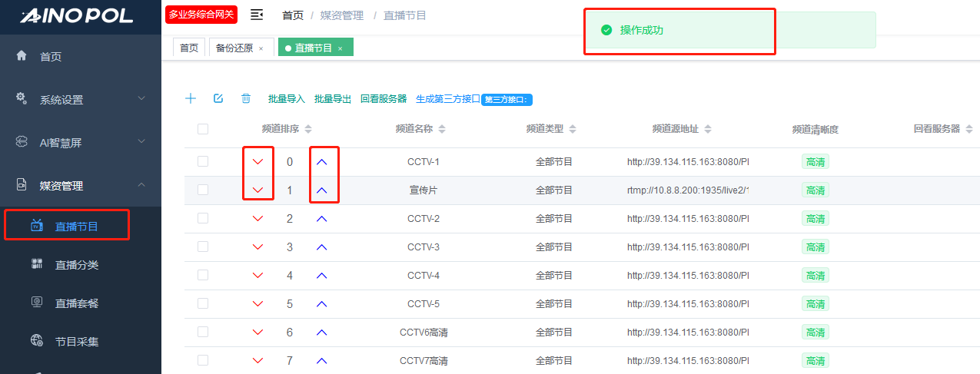Click red down arrow for CCTV-5 row

pos(258,304)
